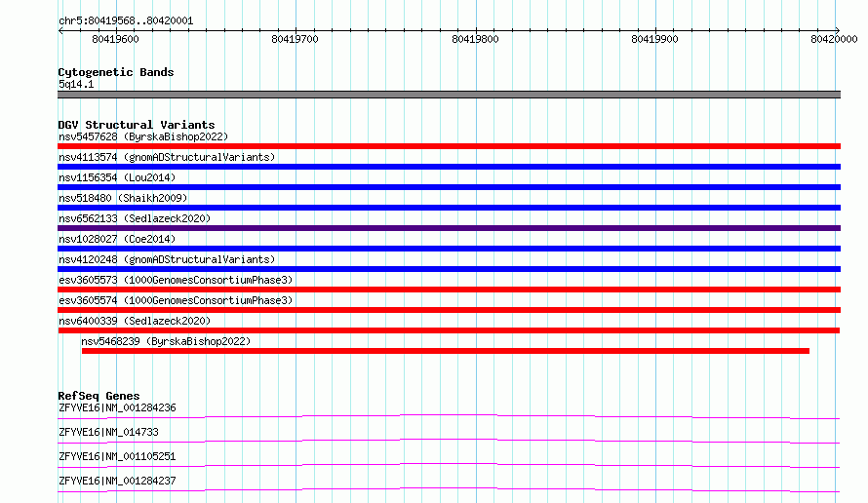Select the Cytogenetic Bands track title
868x503 pixels.
116,72
